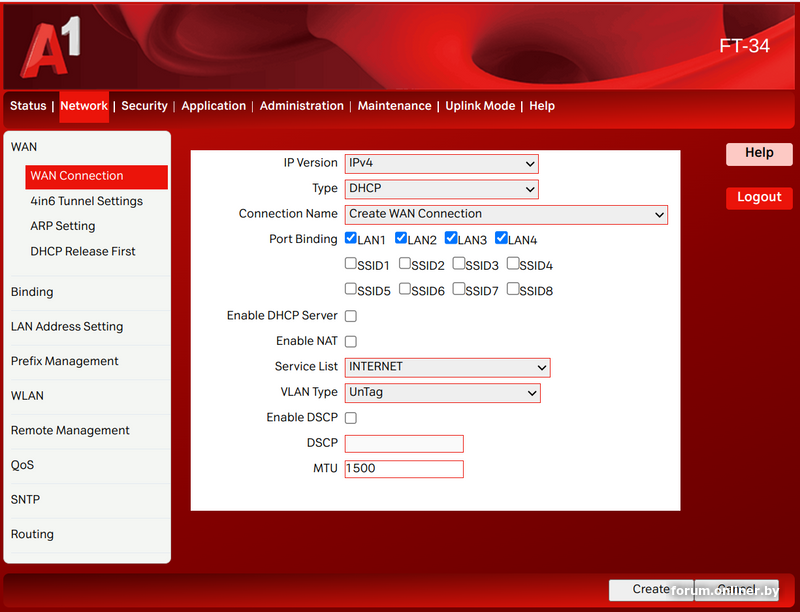The image size is (800, 612).
Task: Go to the Uplink Mode tab
Action: (x=480, y=106)
